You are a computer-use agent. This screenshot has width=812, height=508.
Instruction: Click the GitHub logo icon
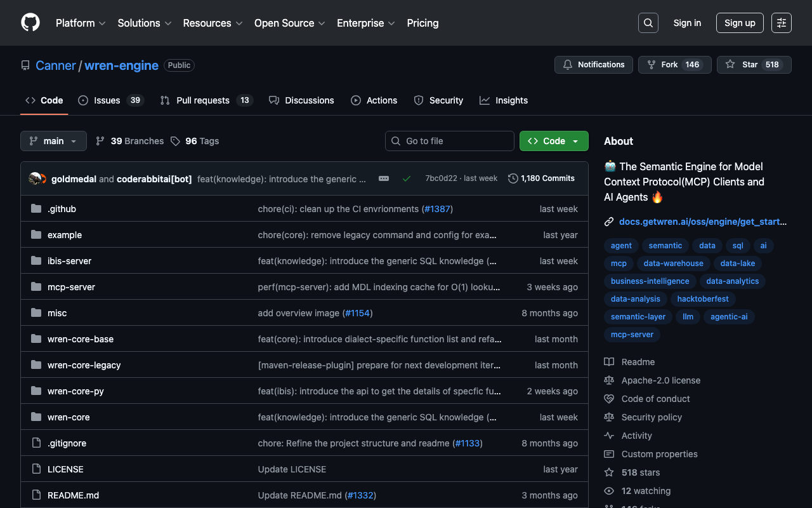click(30, 23)
